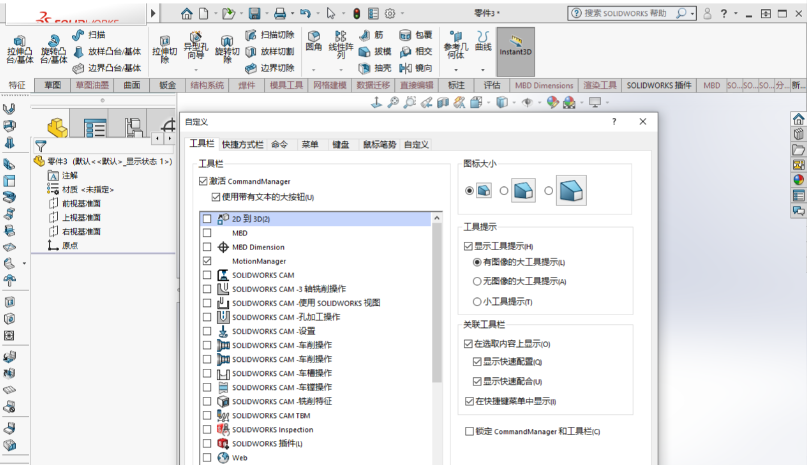Toggle 激活 CommandManager checkbox
Viewport: 807px width, 465px height.
click(x=203, y=181)
